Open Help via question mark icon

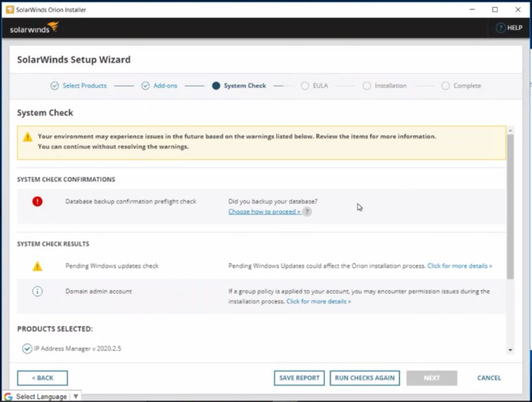point(501,28)
